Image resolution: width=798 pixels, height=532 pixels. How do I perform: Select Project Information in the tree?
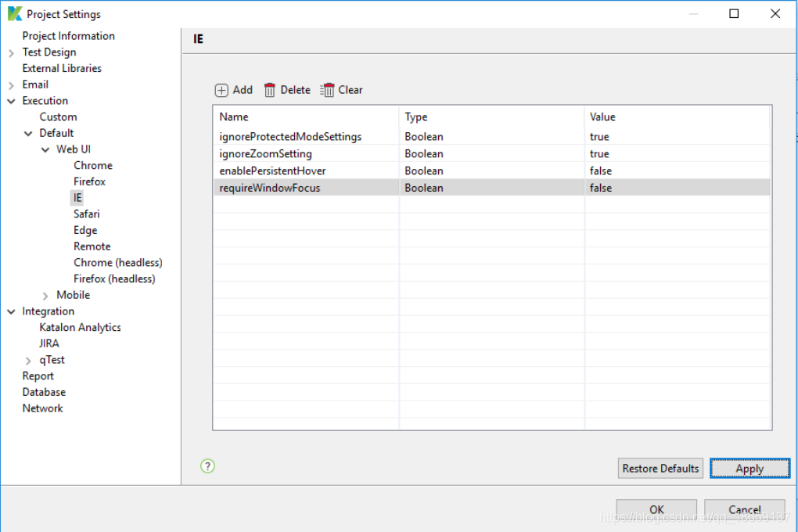click(69, 36)
